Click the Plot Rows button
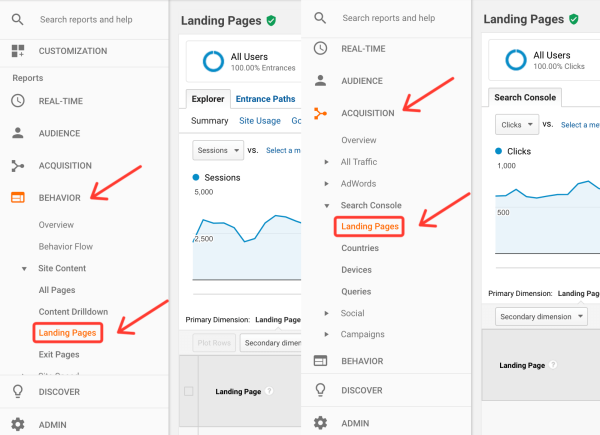This screenshot has width=600, height=435. 214,343
